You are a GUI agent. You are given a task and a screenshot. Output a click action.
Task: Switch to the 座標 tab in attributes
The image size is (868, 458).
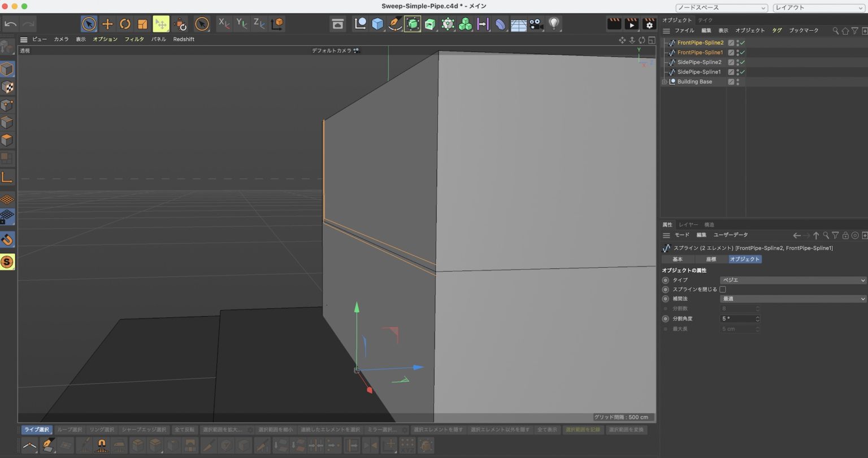(x=710, y=259)
